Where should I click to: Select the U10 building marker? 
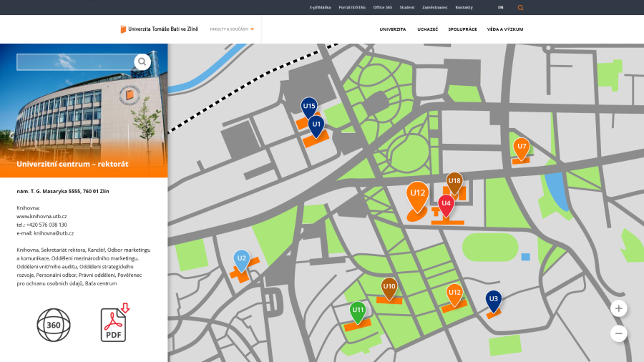point(389,288)
